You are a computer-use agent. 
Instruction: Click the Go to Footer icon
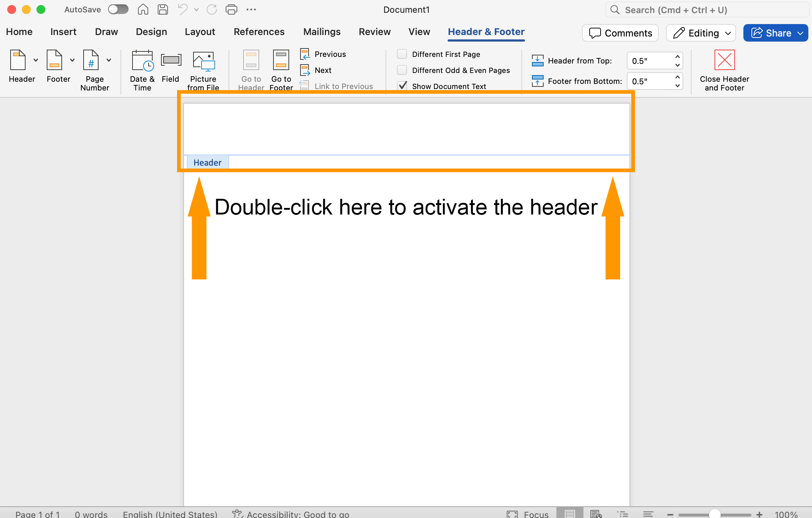click(x=281, y=61)
